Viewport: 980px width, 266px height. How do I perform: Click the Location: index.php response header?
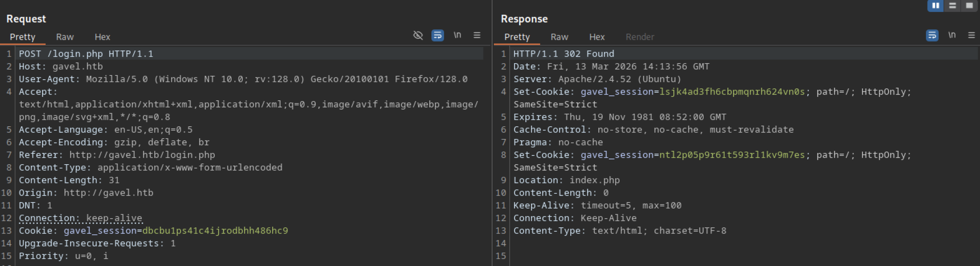[x=566, y=180]
